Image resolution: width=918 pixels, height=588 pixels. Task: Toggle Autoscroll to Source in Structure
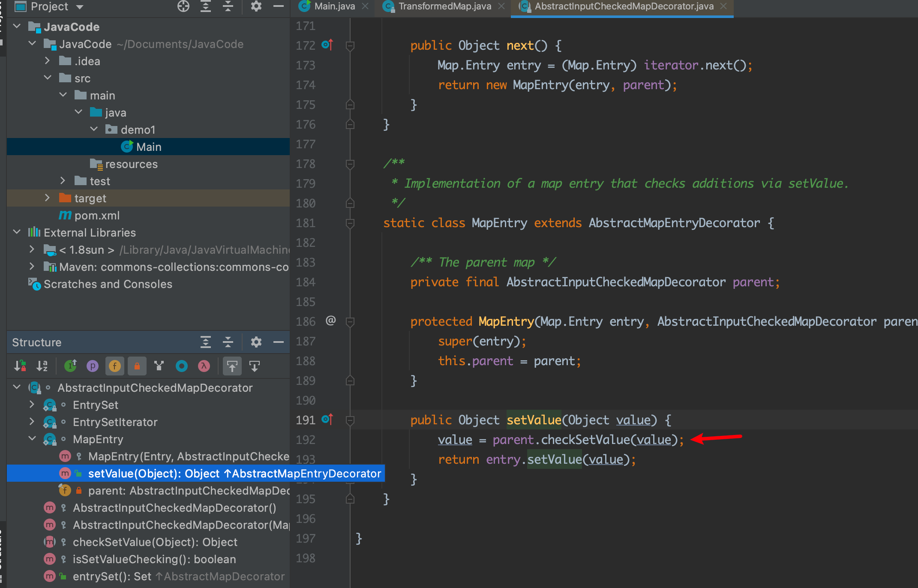232,366
